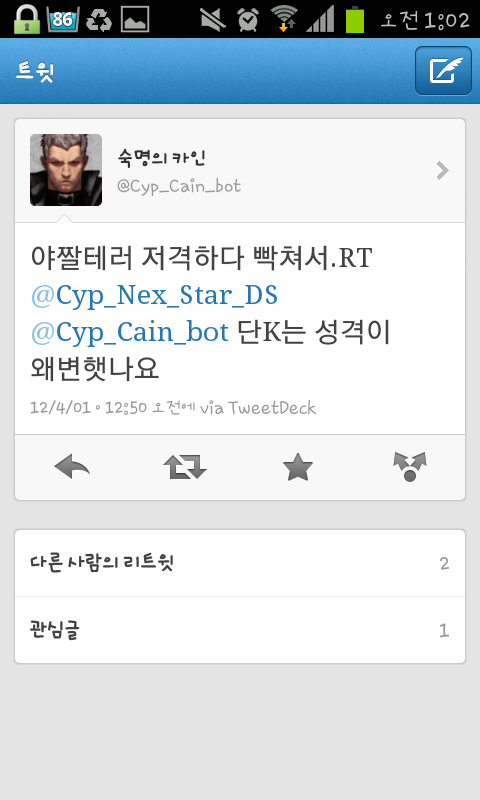This screenshot has width=480, height=800.
Task: Tap the lock icon in status bar
Action: [26, 19]
